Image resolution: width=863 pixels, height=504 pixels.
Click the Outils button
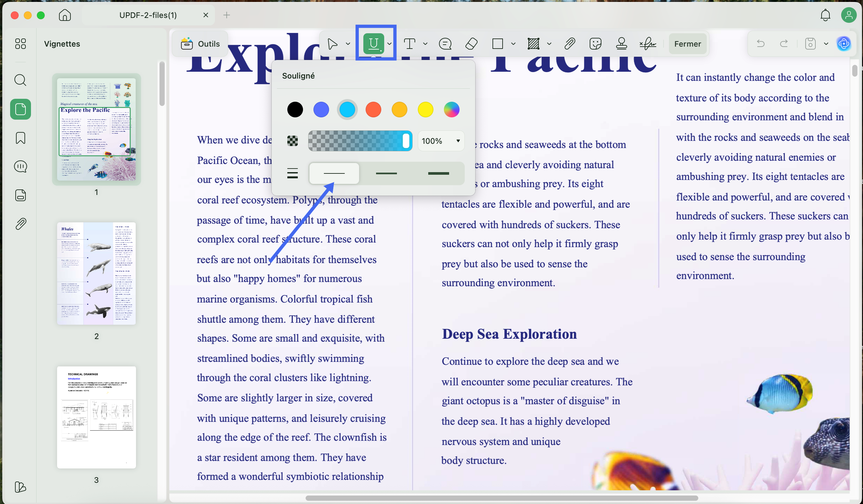pos(200,44)
